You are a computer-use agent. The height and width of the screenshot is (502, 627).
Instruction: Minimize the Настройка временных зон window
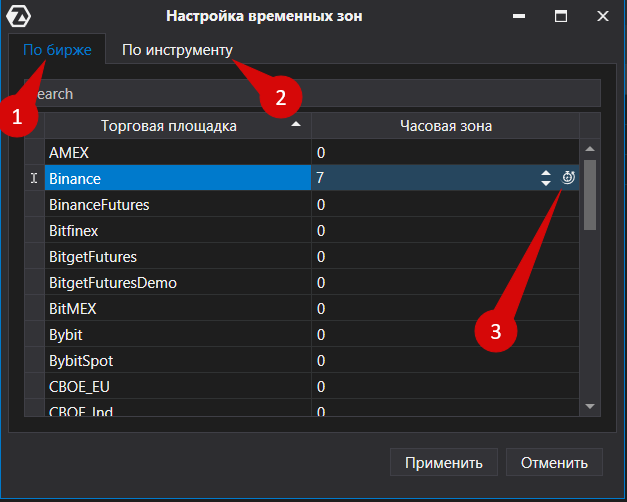[519, 16]
